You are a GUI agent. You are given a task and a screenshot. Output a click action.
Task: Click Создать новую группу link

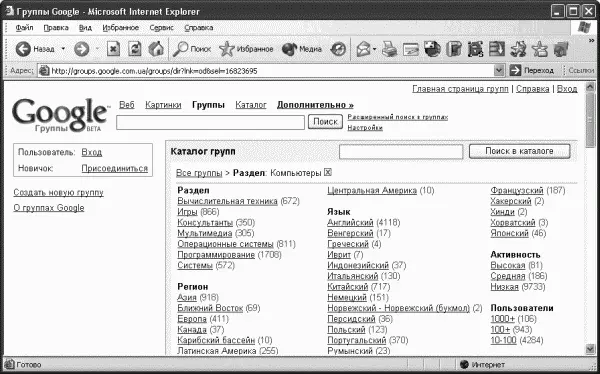tap(59, 193)
